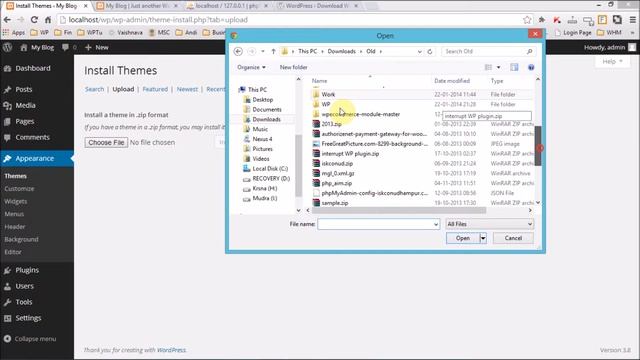
Task: Click the browser address bar URL
Action: 158,20
